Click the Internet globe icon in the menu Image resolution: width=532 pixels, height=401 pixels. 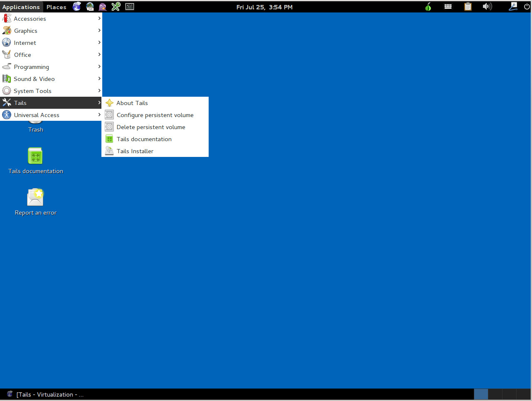click(x=7, y=42)
